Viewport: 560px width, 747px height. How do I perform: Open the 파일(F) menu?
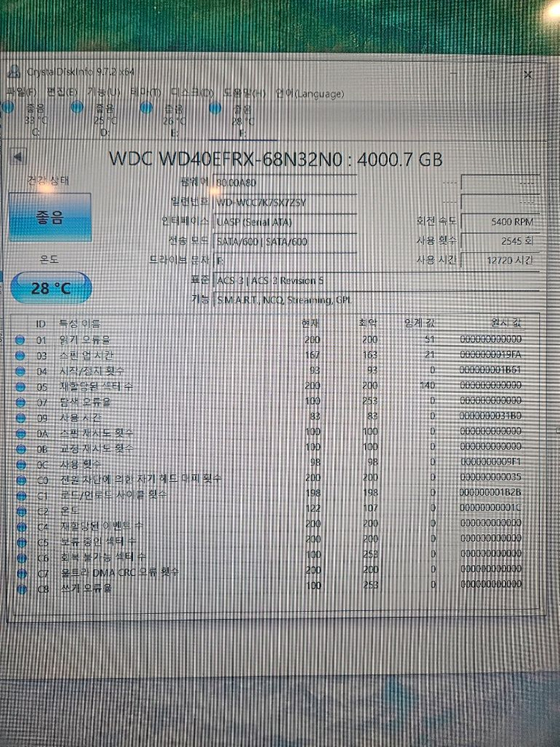[21, 91]
